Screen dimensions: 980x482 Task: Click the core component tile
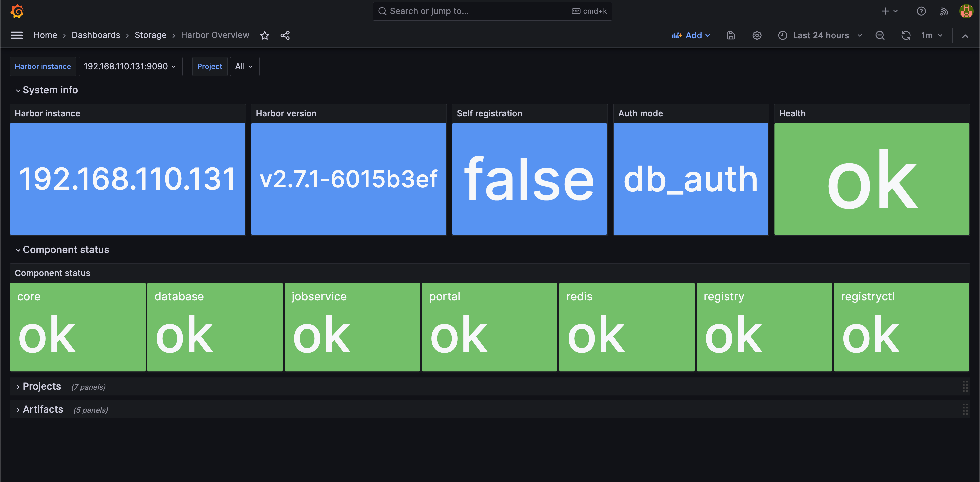78,327
